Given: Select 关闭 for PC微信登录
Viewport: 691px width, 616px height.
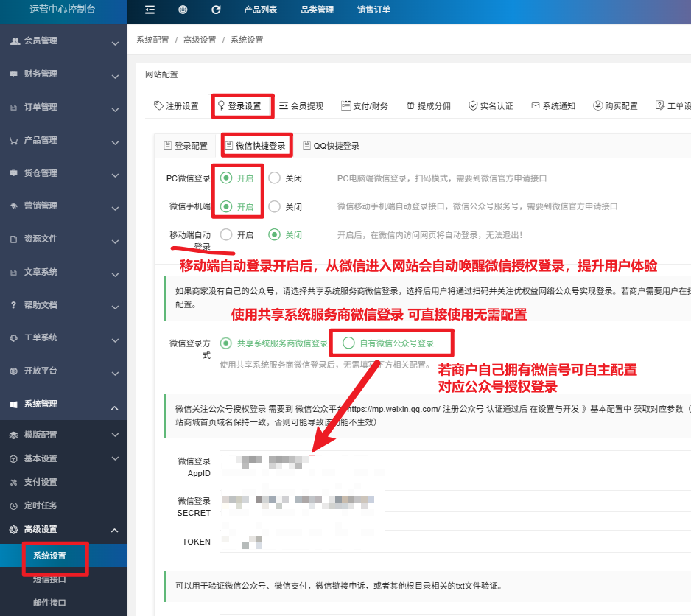Looking at the screenshot, I should point(275,178).
